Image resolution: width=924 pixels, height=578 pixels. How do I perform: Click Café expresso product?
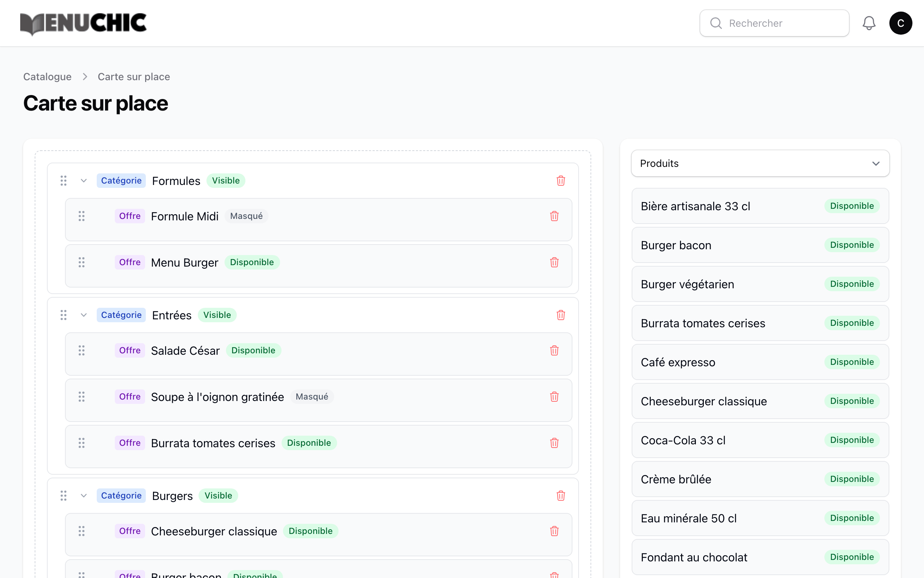pos(760,362)
